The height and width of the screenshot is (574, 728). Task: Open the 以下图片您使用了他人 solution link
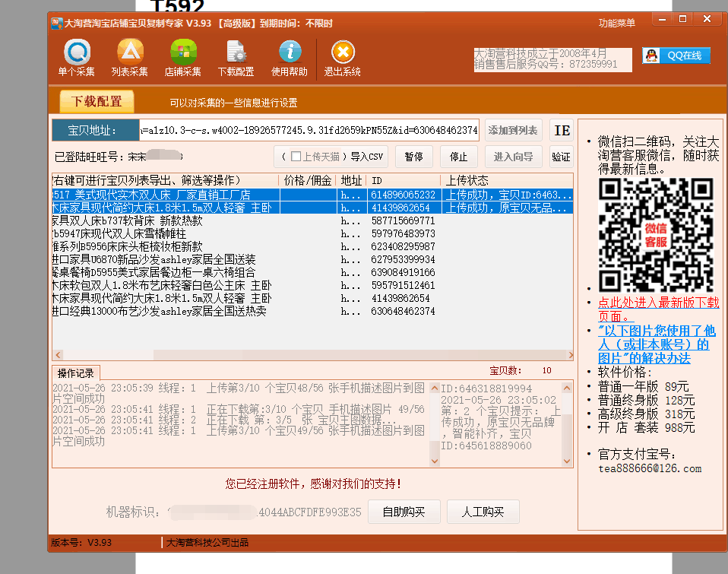[657, 344]
